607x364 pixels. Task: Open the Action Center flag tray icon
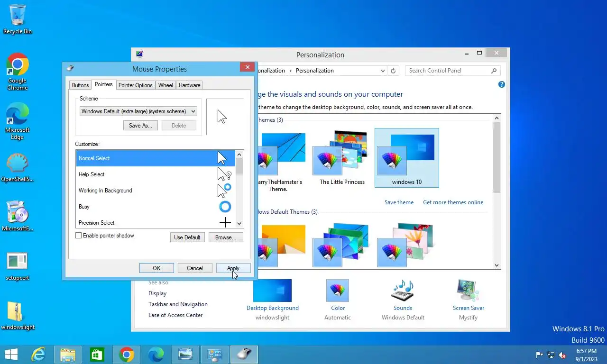point(539,355)
